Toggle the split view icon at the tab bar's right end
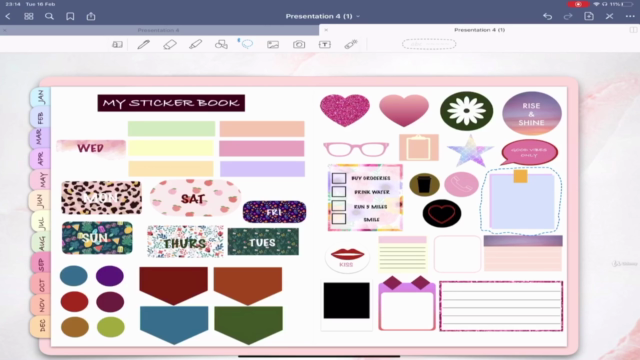The height and width of the screenshot is (360, 640). point(633,30)
